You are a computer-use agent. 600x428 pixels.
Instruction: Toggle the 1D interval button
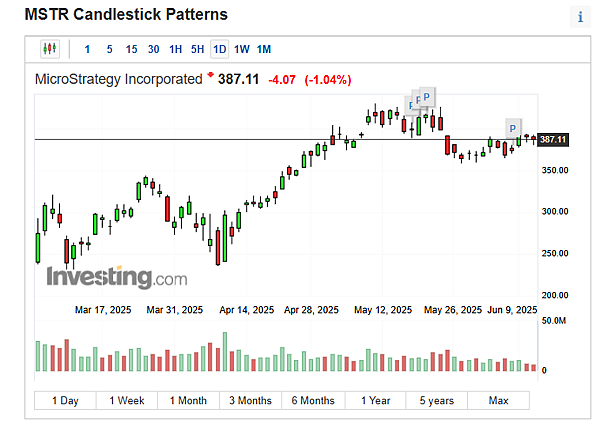219,49
